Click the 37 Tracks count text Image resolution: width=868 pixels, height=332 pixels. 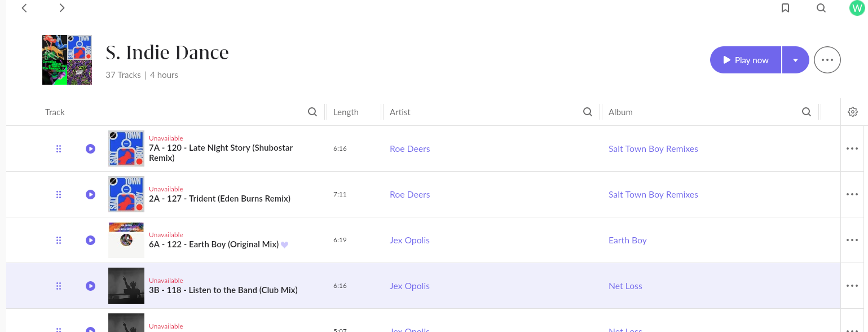(x=123, y=75)
